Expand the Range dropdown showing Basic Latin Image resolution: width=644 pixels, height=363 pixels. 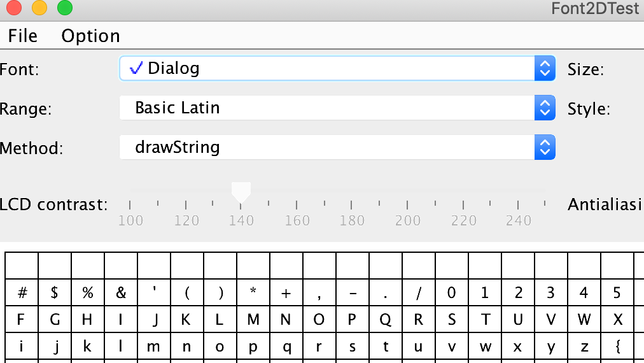click(337, 108)
